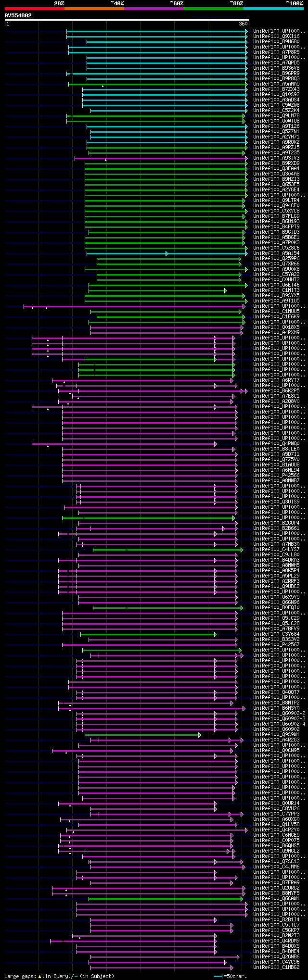Select the UniRef100_C4JMM6 label
Viewport: 308px width, 980px height.
pyautogui.click(x=276, y=867)
